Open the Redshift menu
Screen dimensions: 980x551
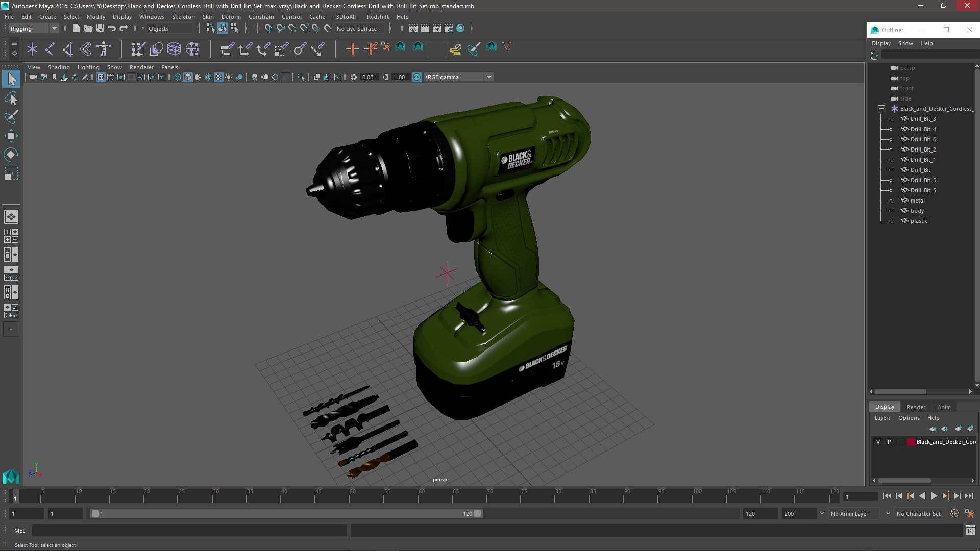click(x=378, y=17)
